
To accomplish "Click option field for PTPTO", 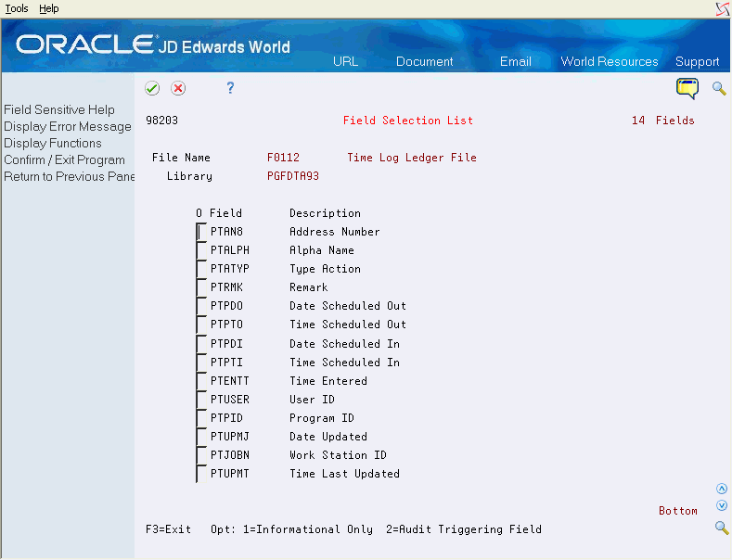I will pos(201,325).
